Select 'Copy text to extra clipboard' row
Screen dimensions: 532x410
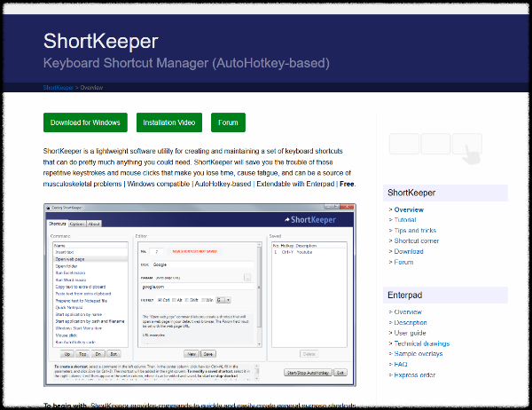click(x=90, y=287)
